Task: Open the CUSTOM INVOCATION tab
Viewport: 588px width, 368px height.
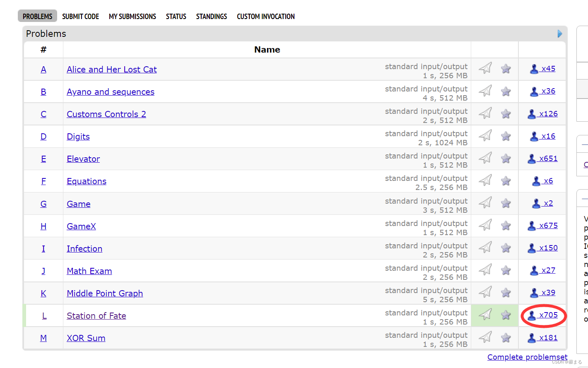Action: [266, 16]
